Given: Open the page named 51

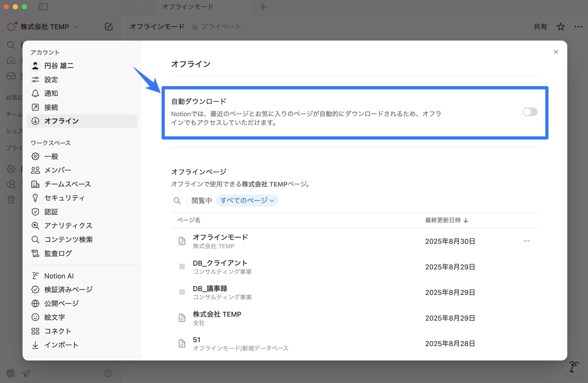Looking at the screenshot, I should click(354, 343).
